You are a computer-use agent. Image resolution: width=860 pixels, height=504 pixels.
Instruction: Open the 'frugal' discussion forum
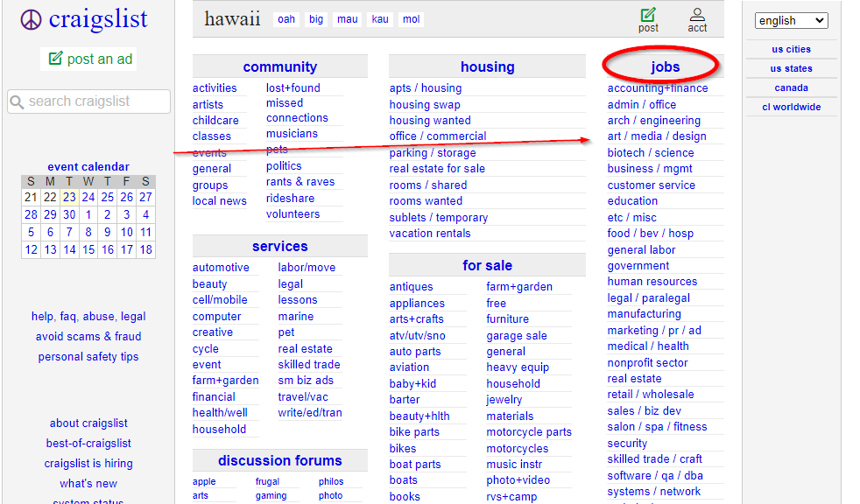pos(267,481)
